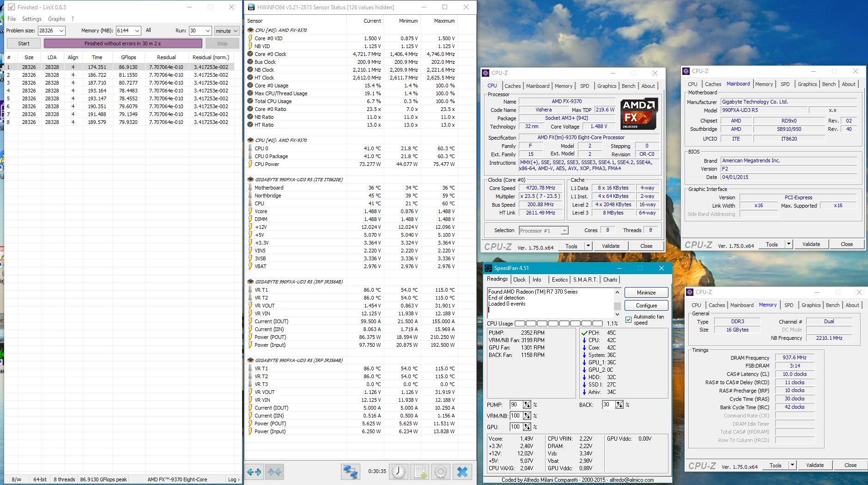868x485 pixels.
Task: Click the SpeedFan title bar icon
Action: click(x=488, y=268)
